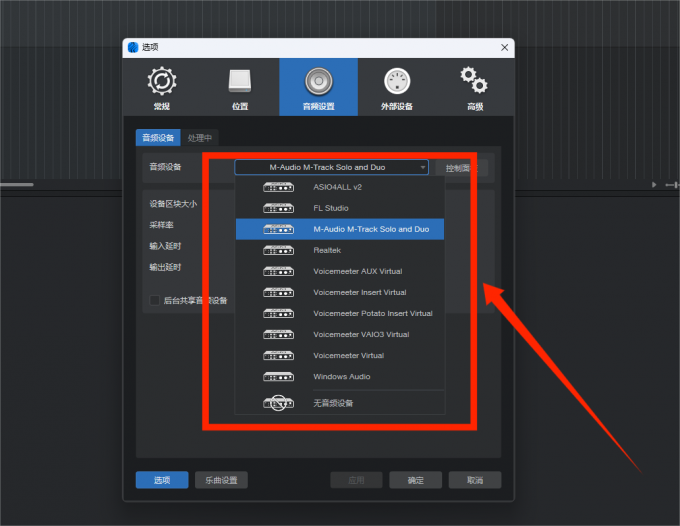Choose Voicemeeter AUX Virtual driver
Screen dimensions: 680x526
[x=340, y=271]
